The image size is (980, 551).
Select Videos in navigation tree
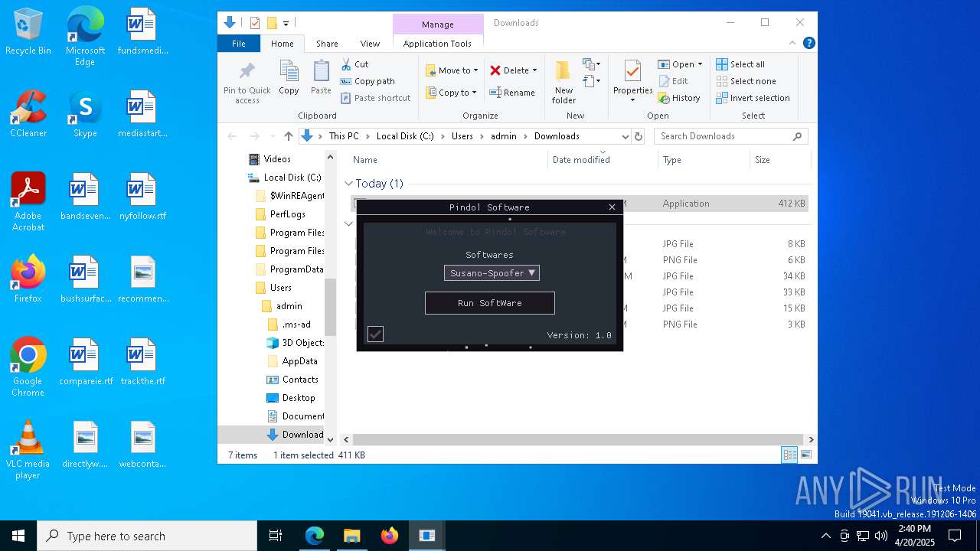[x=269, y=159]
